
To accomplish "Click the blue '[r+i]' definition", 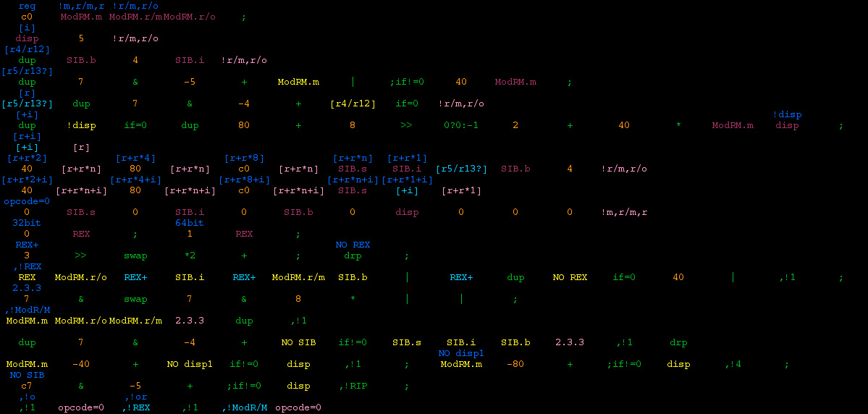I will 27,136.
